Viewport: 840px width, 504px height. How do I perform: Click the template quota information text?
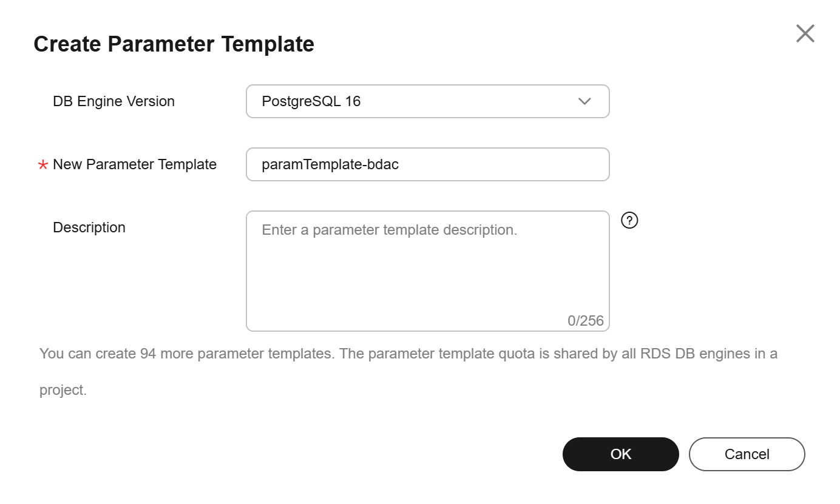(x=408, y=371)
